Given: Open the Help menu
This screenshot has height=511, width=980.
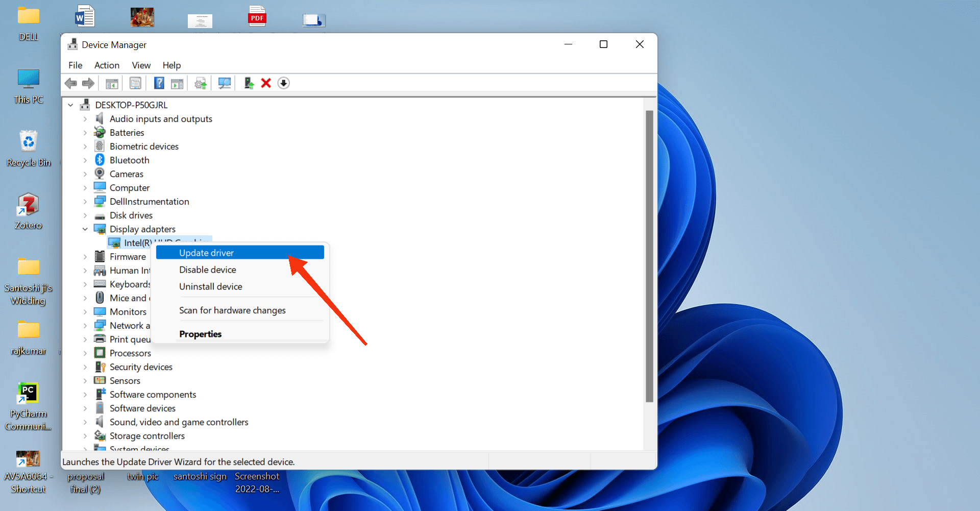Looking at the screenshot, I should (x=172, y=65).
